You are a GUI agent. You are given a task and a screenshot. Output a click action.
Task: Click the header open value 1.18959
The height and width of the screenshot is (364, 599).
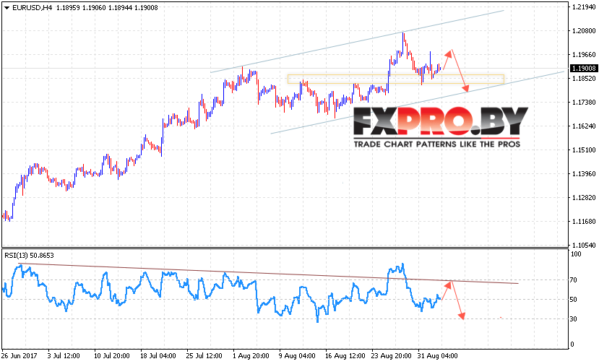[x=68, y=8]
